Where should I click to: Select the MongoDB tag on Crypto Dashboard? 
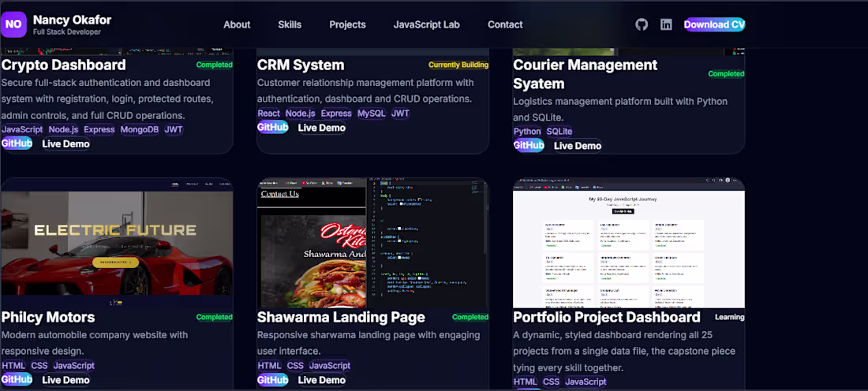click(140, 129)
